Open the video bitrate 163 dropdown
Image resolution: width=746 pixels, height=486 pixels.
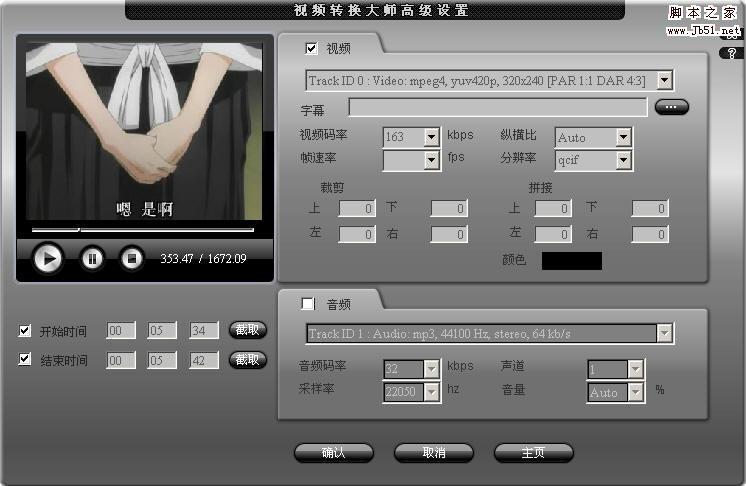click(431, 137)
